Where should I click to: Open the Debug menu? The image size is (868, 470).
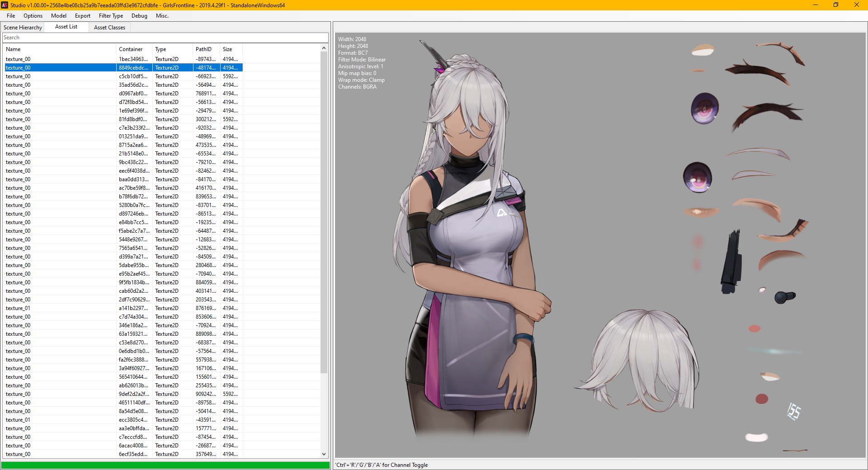click(x=139, y=16)
